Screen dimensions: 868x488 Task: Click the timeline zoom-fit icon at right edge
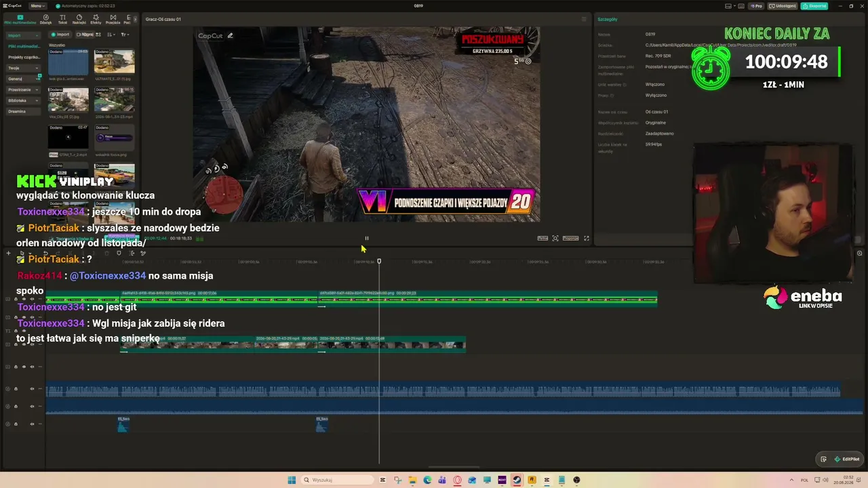859,253
